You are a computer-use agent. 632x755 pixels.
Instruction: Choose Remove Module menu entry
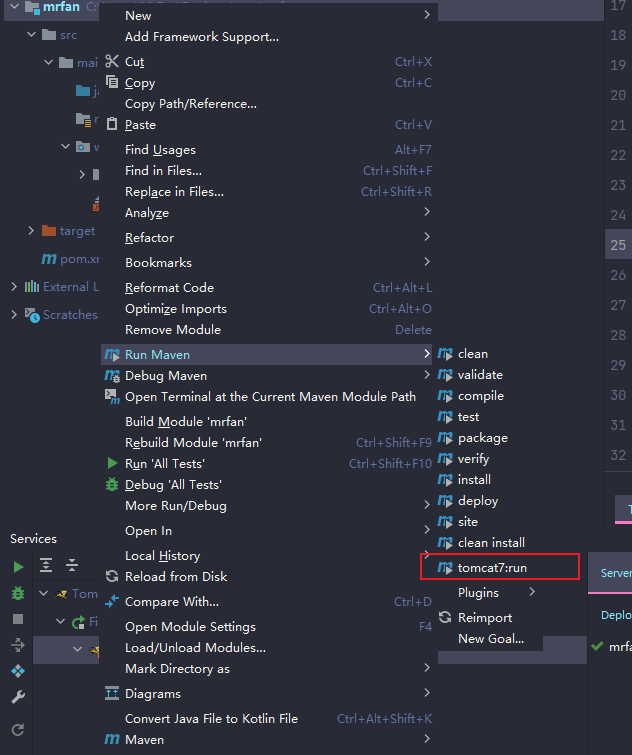point(173,330)
